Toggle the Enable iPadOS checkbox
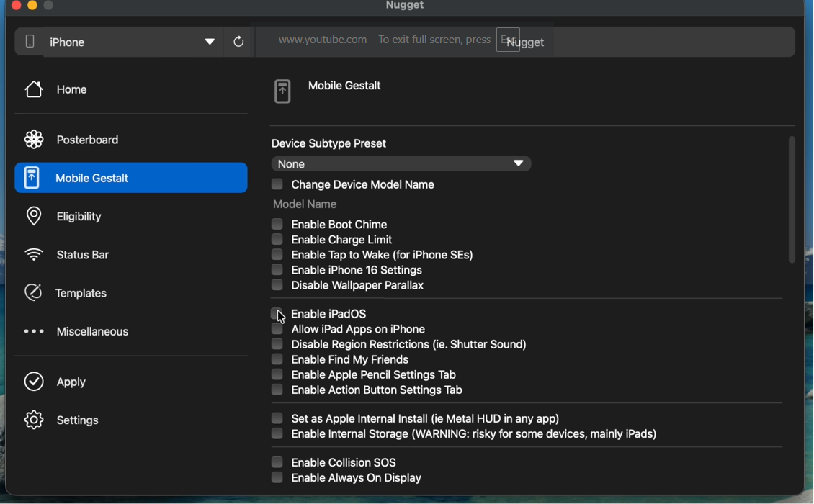Viewport: 814px width, 504px height. 276,313
